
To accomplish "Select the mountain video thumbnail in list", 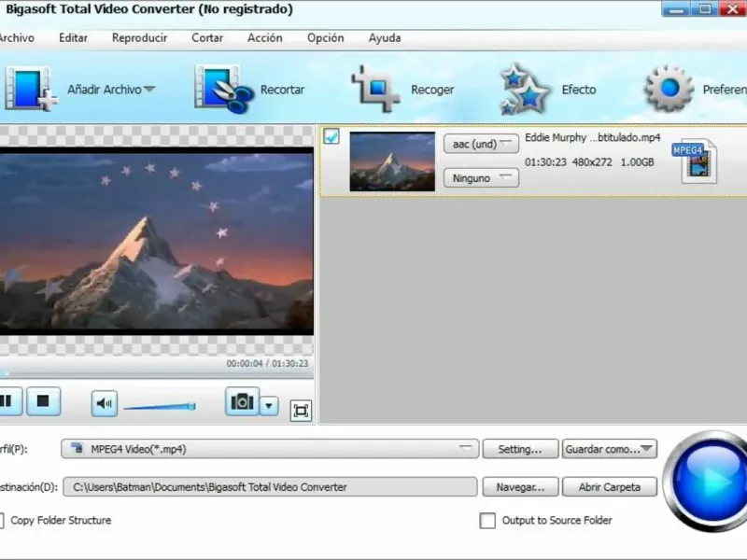I will click(392, 161).
